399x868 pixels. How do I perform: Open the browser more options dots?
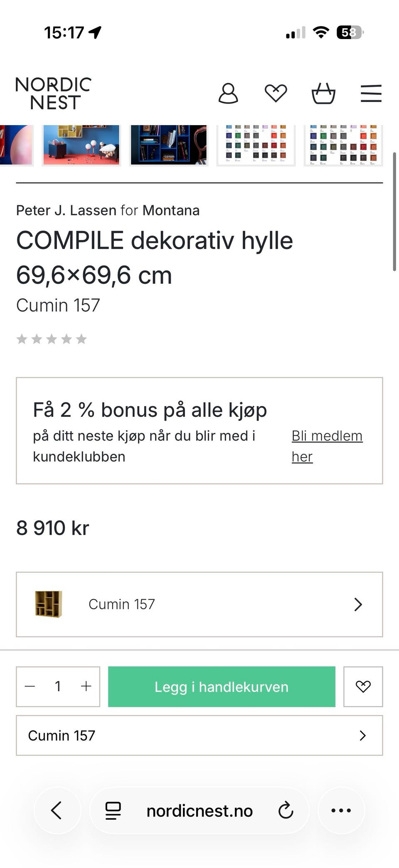coord(341,810)
